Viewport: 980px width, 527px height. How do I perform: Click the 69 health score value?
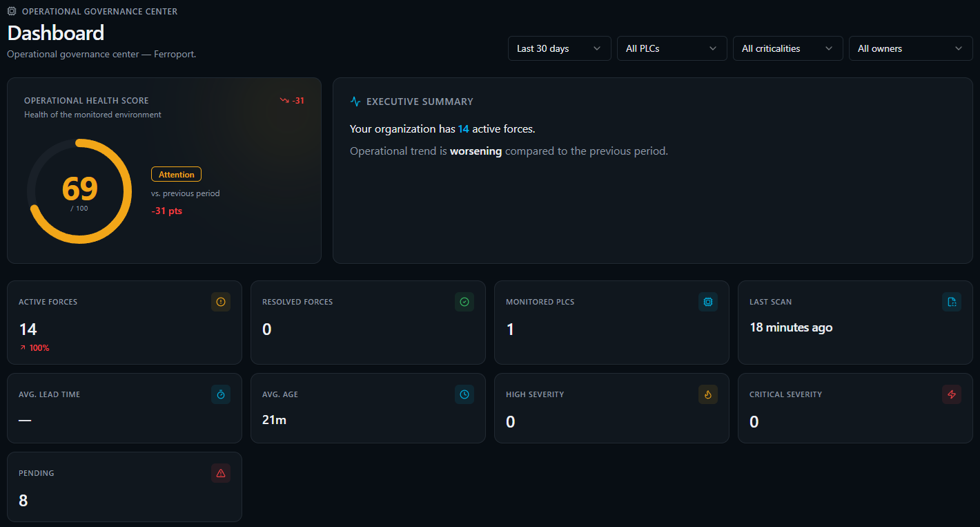pos(80,188)
